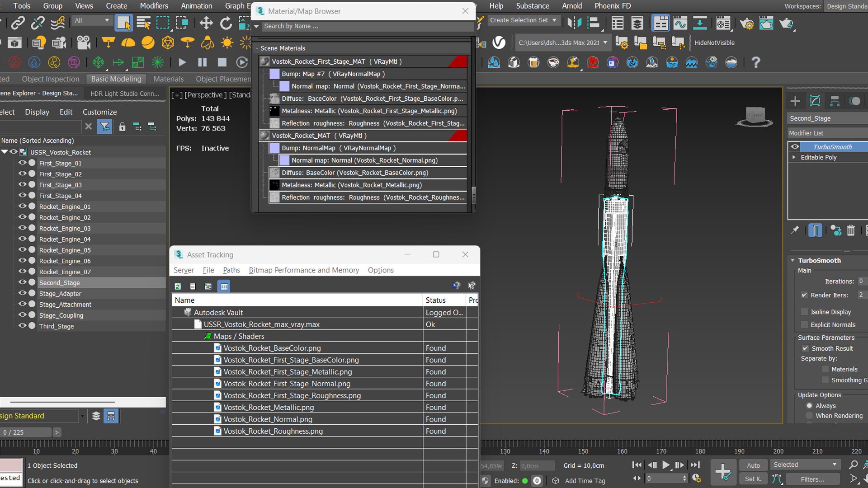Enable Explicit Normals checkbox
The image size is (868, 488).
pyautogui.click(x=804, y=324)
